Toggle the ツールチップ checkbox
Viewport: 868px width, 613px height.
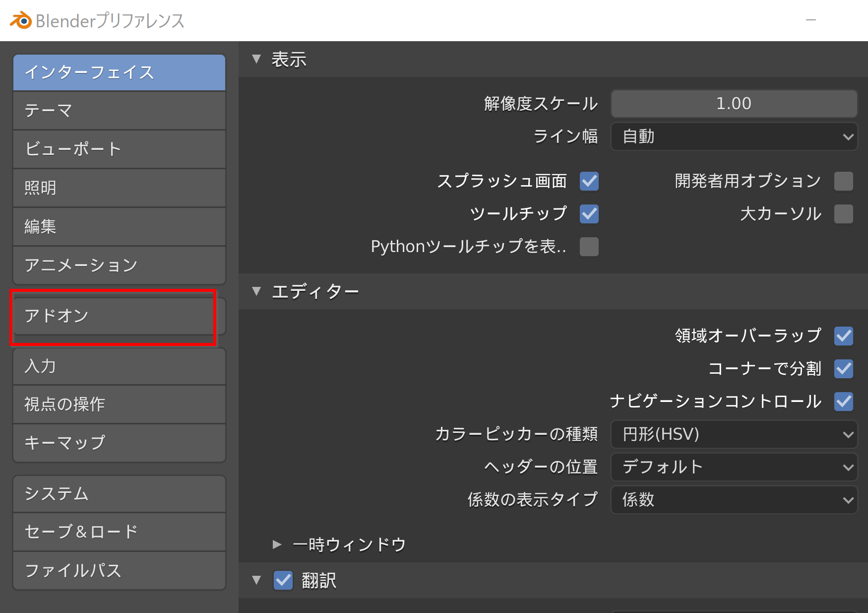589,214
